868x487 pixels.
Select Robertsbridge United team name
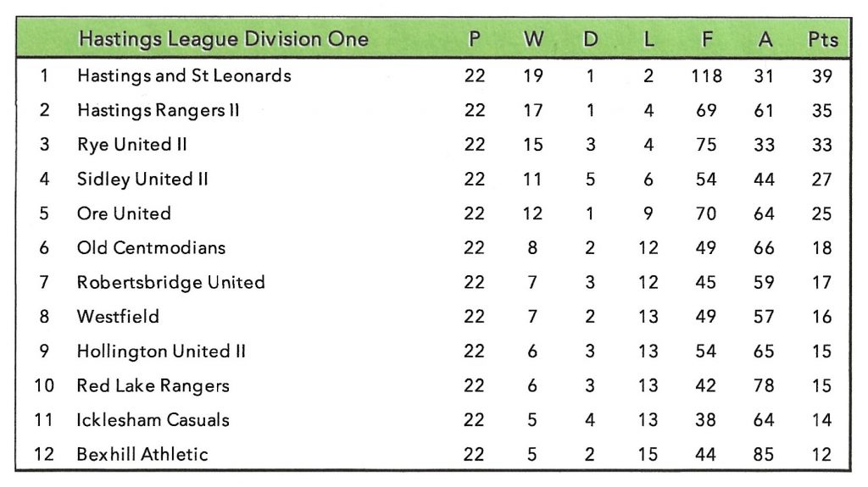pyautogui.click(x=170, y=282)
